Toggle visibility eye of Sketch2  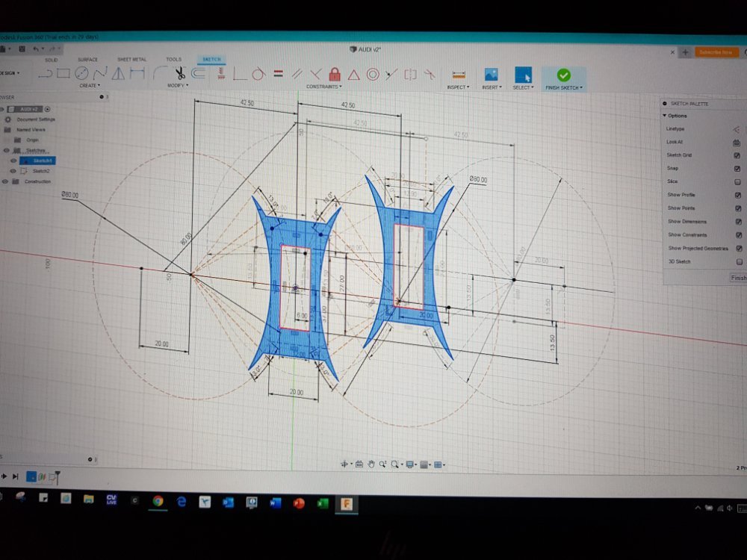click(x=13, y=171)
